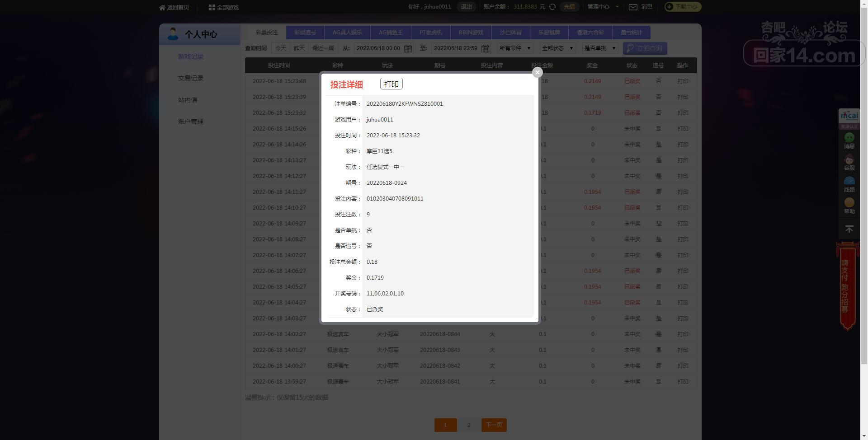Expand the 是否单挑 dropdown
The image size is (868, 440).
(x=600, y=48)
